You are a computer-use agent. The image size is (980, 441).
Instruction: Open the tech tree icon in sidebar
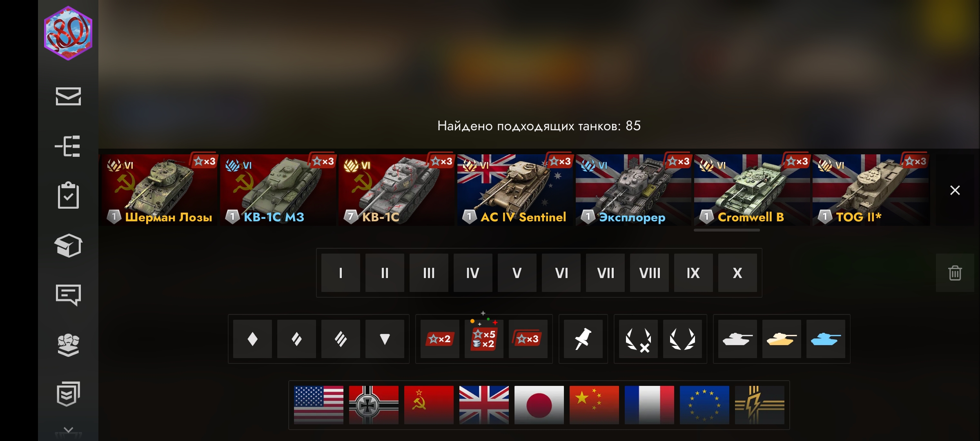coord(68,146)
